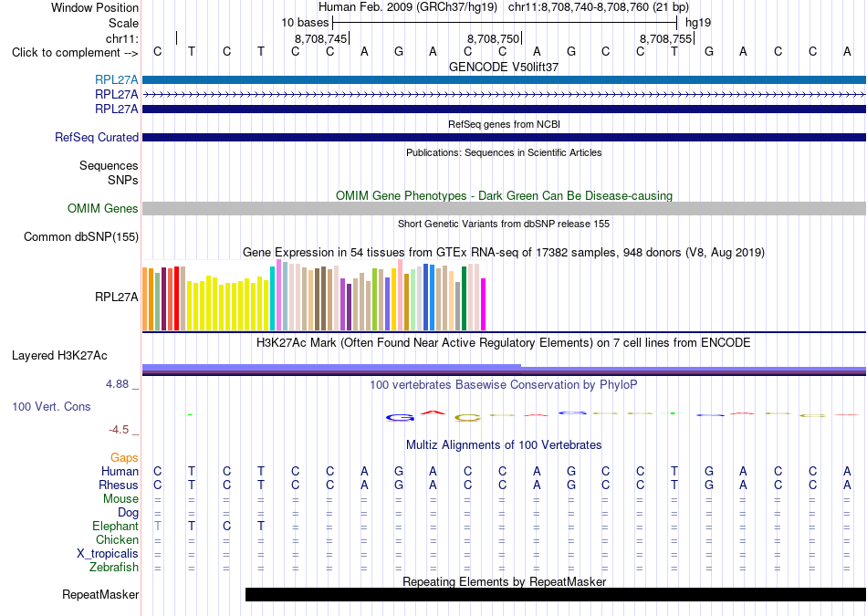Select the Layered H3K27Ac track label
Screen dimensions: 867x616
[59, 356]
